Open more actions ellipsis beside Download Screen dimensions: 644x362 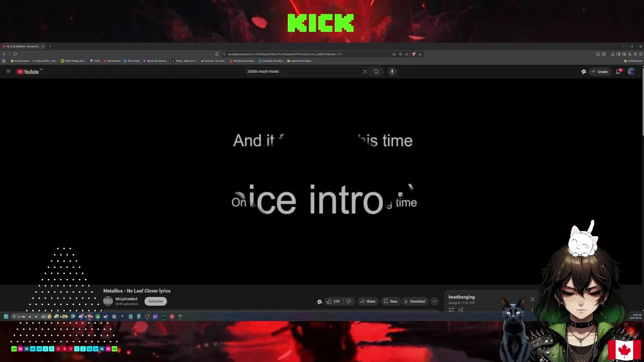pyautogui.click(x=435, y=301)
